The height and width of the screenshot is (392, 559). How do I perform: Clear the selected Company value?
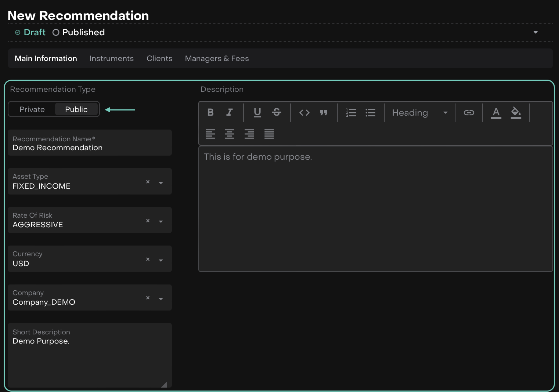pyautogui.click(x=148, y=298)
